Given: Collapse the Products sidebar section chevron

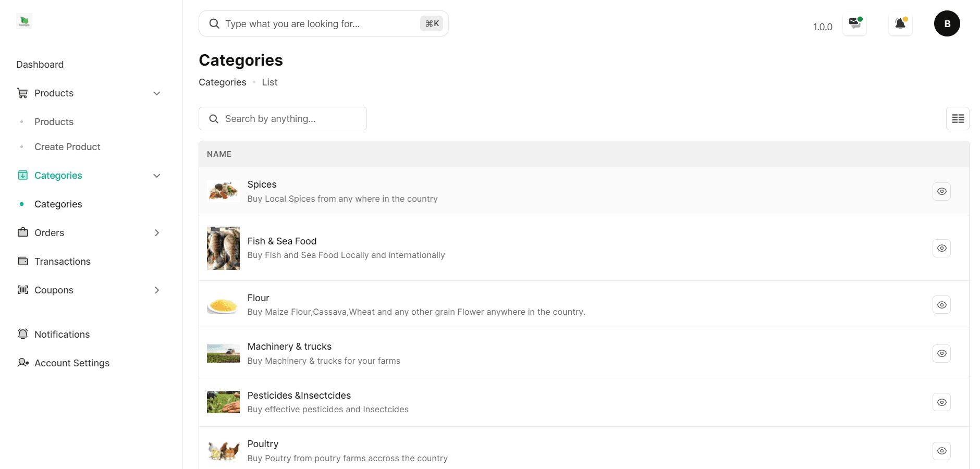Looking at the screenshot, I should tap(156, 93).
